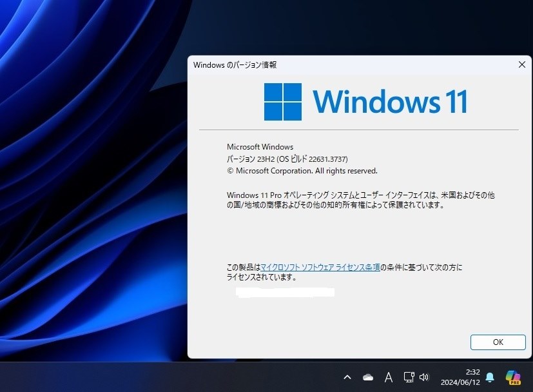The width and height of the screenshot is (533, 392).
Task: Click the OK button in the dialog
Action: pyautogui.click(x=498, y=342)
